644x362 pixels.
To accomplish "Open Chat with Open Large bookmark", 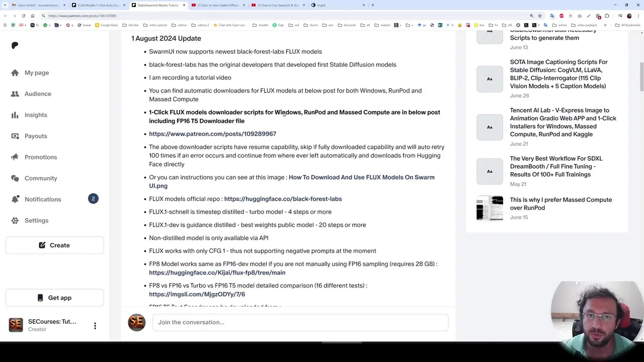I will pyautogui.click(x=230, y=25).
